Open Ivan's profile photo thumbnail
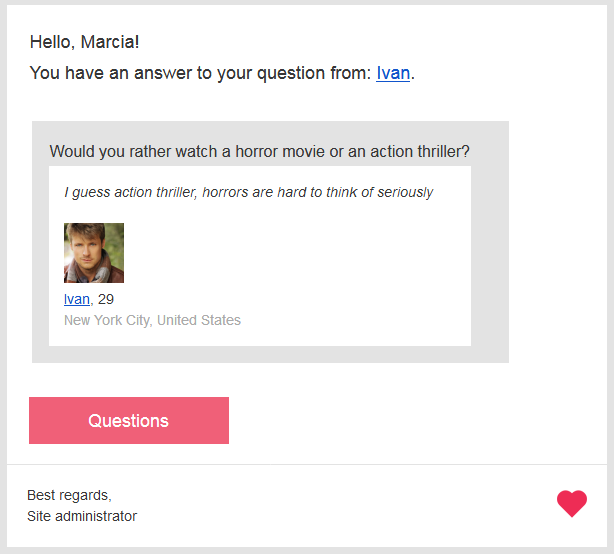Image resolution: width=614 pixels, height=554 pixels. point(94,253)
